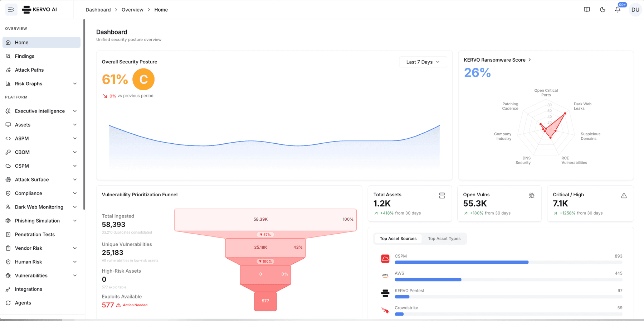Click the Risk Graphs bar chart icon
Screen dimensions: 644x321
coord(8,83)
